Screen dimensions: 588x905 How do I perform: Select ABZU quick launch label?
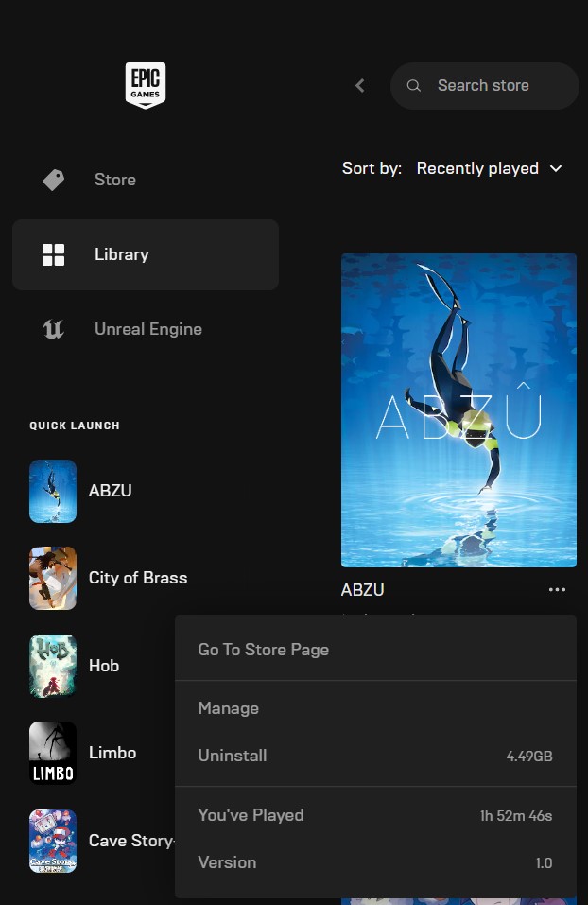click(111, 491)
